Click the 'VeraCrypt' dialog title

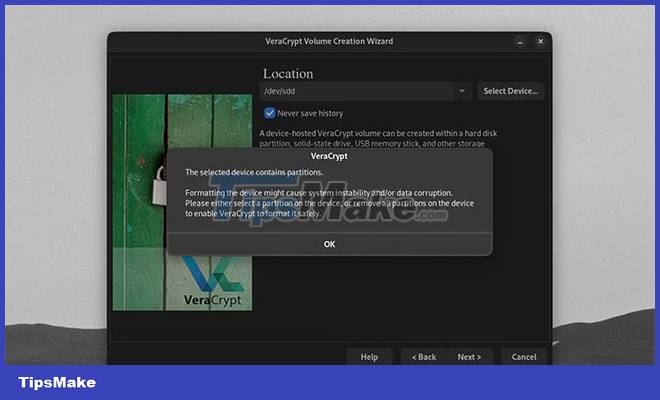(329, 156)
